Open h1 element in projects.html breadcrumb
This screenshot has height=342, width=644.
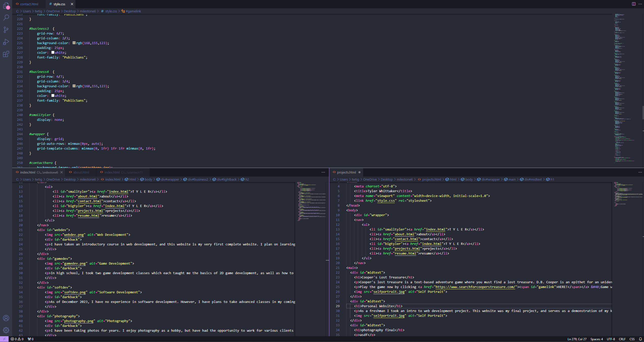point(550,179)
